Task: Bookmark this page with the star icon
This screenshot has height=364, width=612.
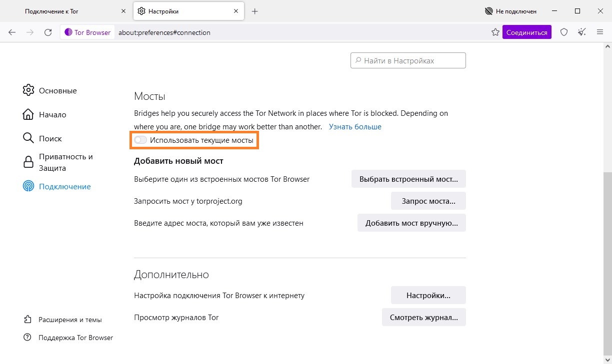Action: [495, 32]
